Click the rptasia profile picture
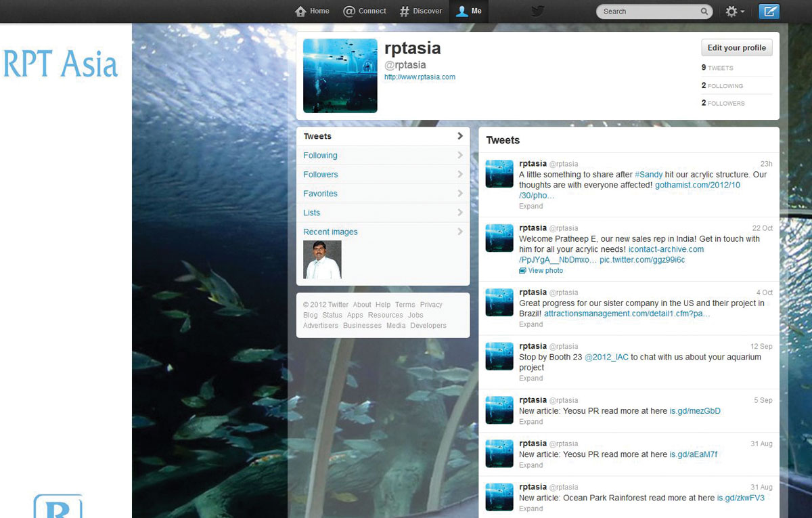Viewport: 812px width, 518px height. 340,76
